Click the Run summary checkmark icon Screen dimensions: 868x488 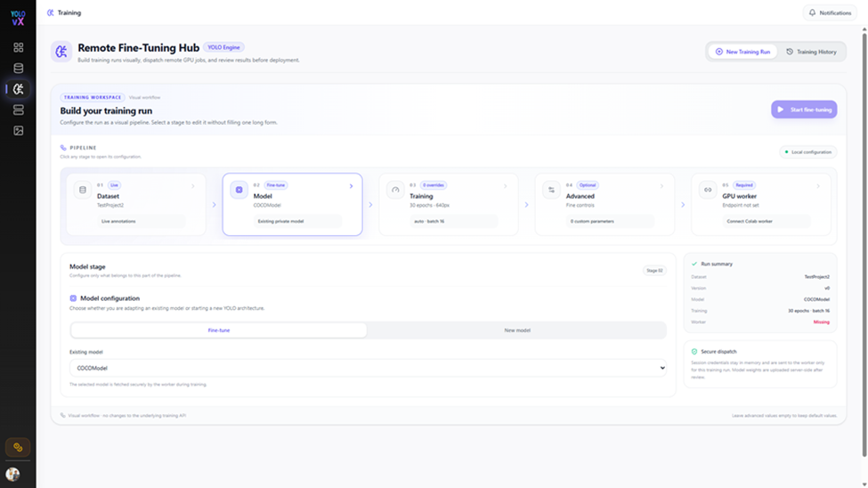click(694, 264)
